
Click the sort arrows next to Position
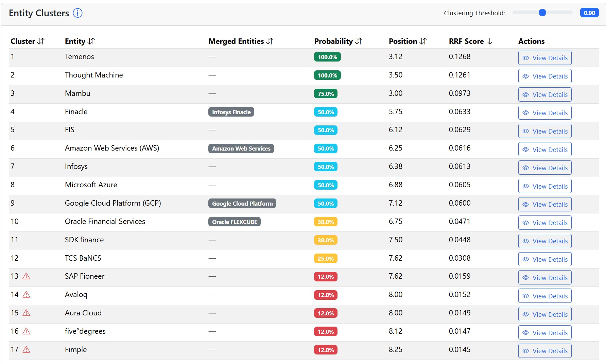[x=423, y=41]
